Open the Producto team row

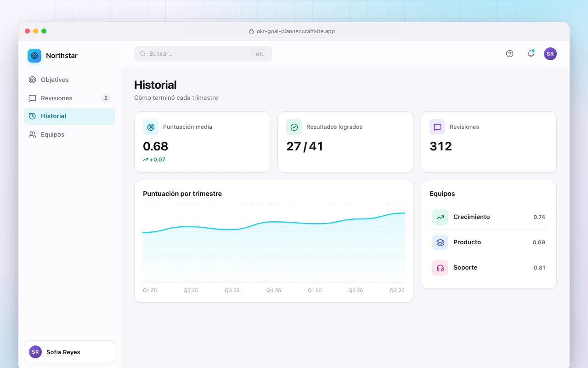(x=489, y=242)
